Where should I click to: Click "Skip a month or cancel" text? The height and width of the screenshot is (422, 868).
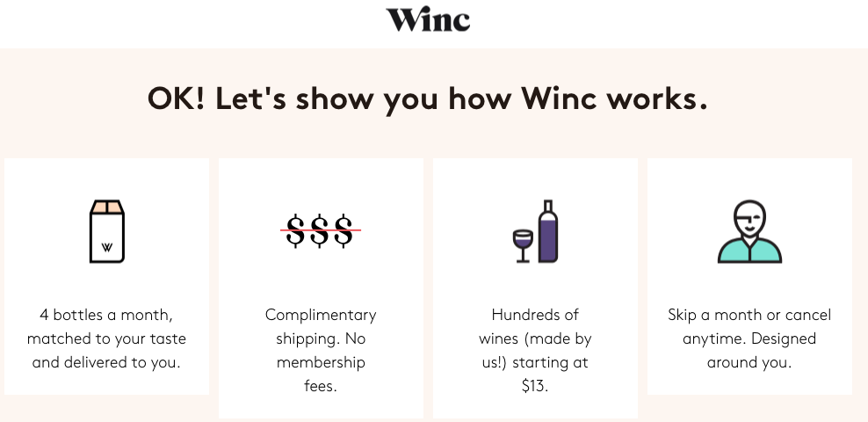(x=749, y=315)
